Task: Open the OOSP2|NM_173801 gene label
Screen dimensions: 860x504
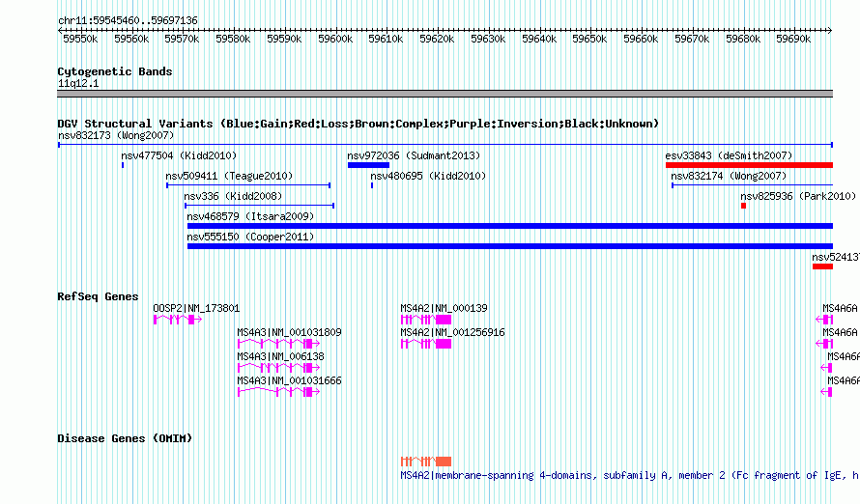Action: coord(196,308)
